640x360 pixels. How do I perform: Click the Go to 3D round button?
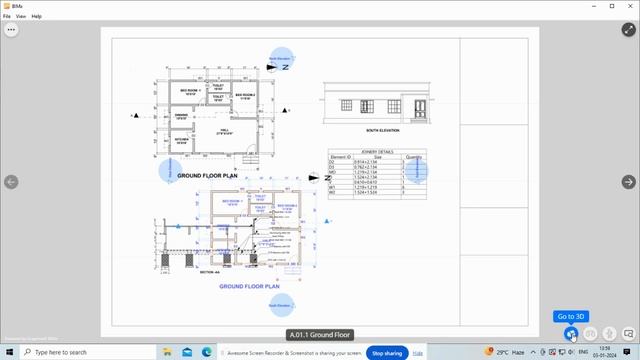[571, 333]
